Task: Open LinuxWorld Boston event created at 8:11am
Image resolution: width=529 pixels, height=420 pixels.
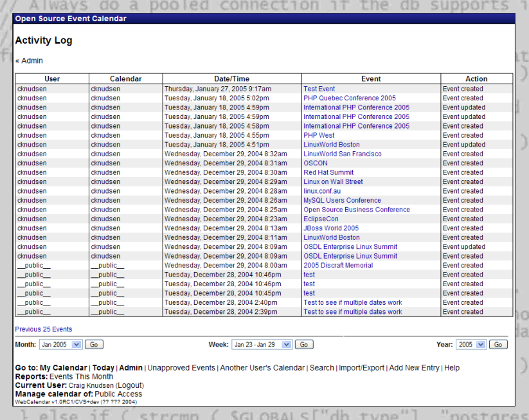Action: [331, 237]
